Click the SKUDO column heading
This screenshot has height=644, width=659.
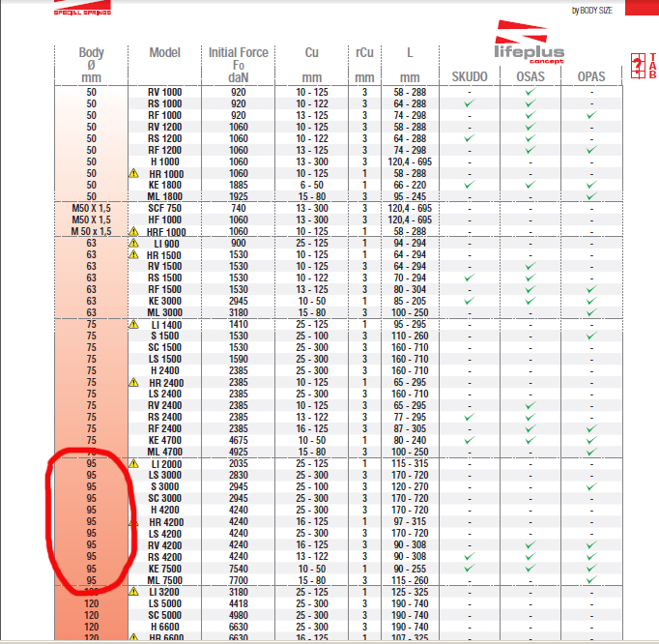[x=470, y=76]
